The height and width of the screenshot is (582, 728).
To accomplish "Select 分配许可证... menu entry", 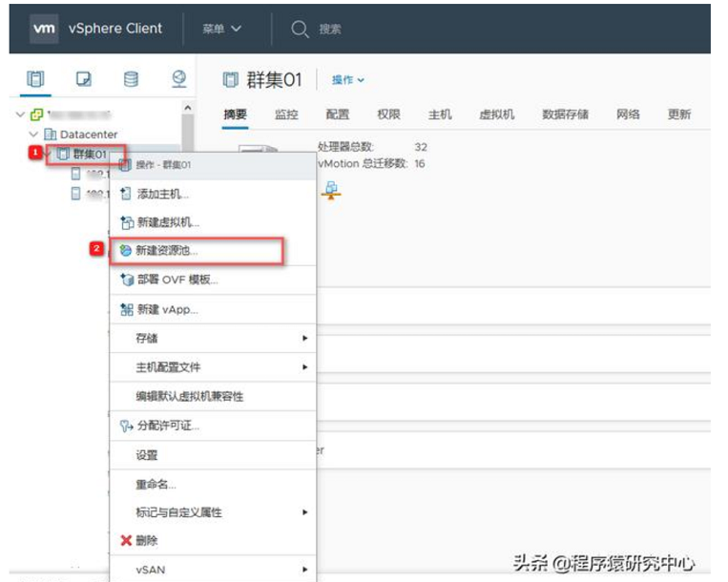I will click(213, 426).
